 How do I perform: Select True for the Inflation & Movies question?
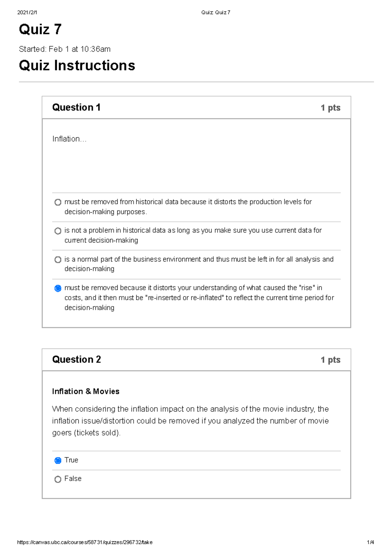58,460
